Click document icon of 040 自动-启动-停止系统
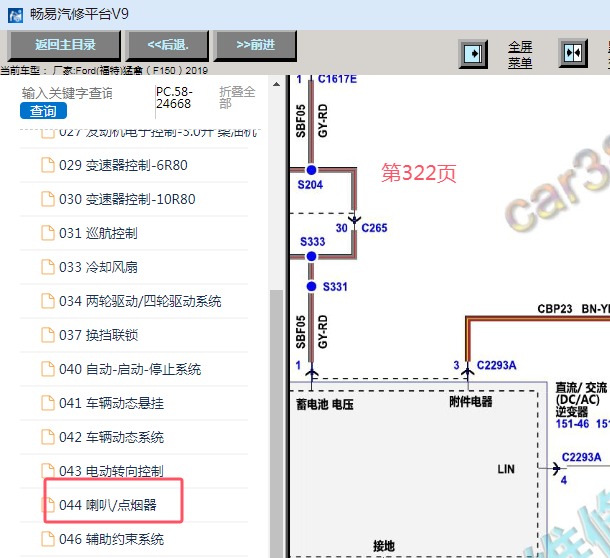Image resolution: width=610 pixels, height=558 pixels. click(x=48, y=368)
